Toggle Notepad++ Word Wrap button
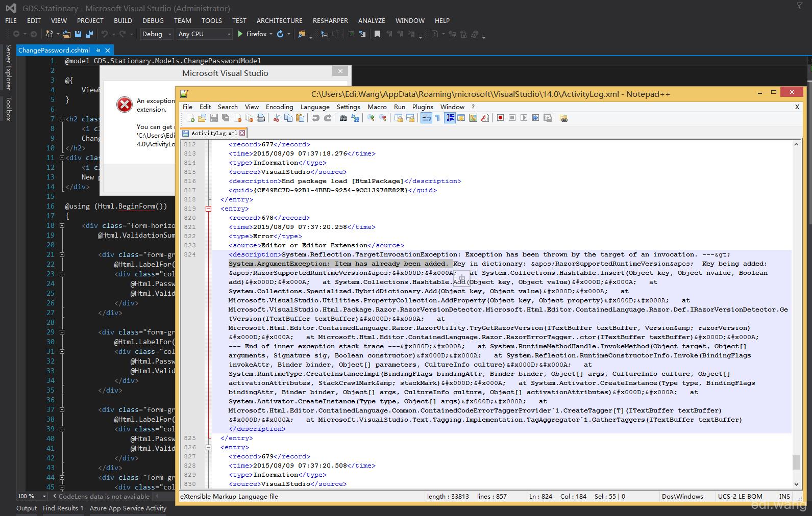The width and height of the screenshot is (812, 516). click(x=426, y=118)
